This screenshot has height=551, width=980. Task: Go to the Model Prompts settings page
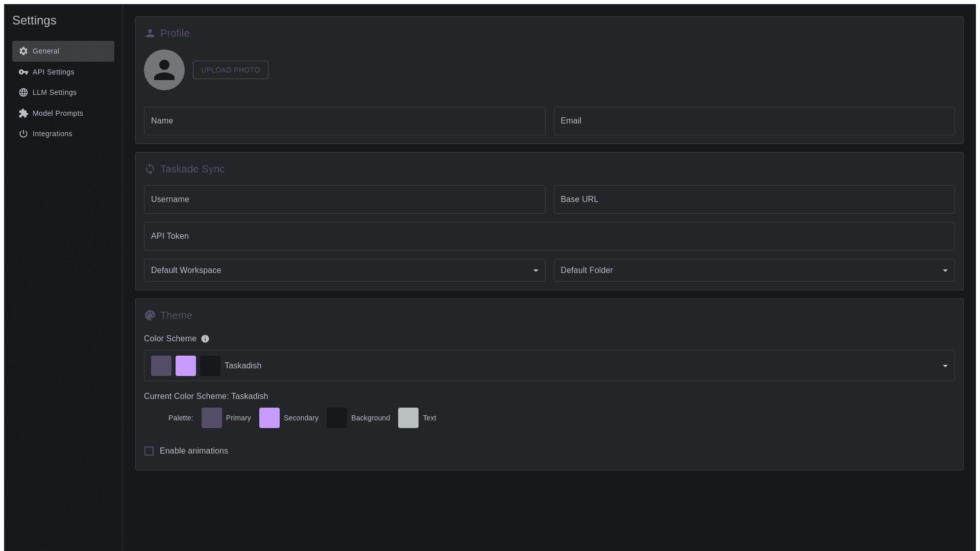coord(58,113)
